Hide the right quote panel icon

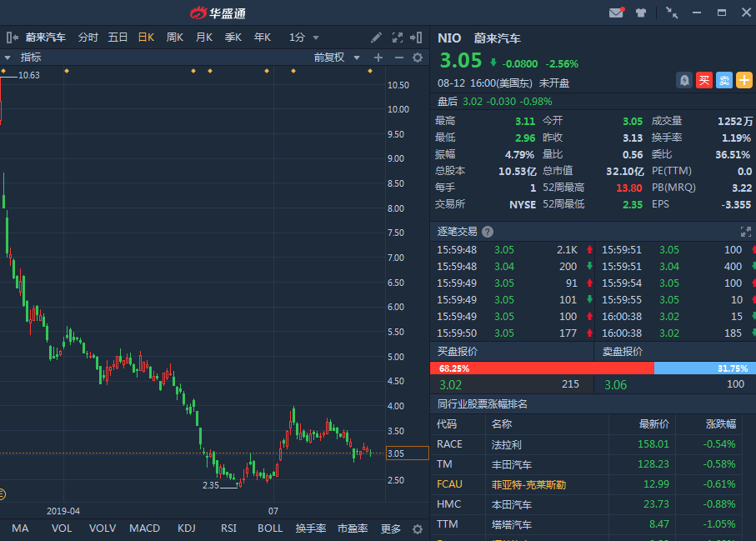pyautogui.click(x=416, y=38)
